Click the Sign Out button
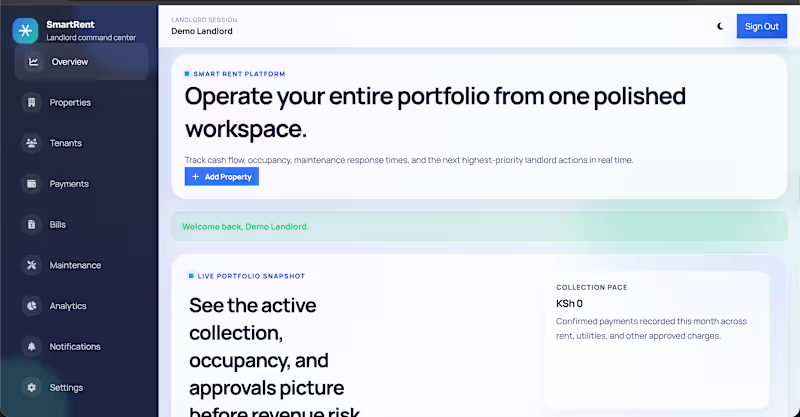 click(761, 26)
